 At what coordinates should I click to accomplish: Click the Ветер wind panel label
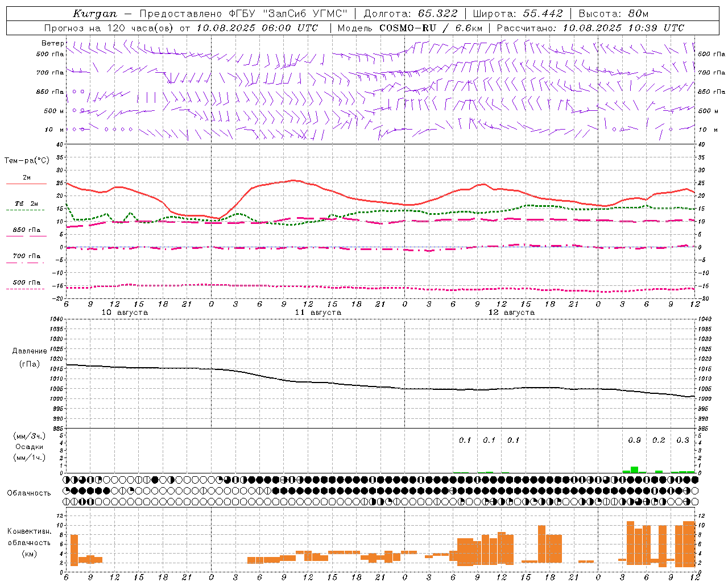pos(53,43)
